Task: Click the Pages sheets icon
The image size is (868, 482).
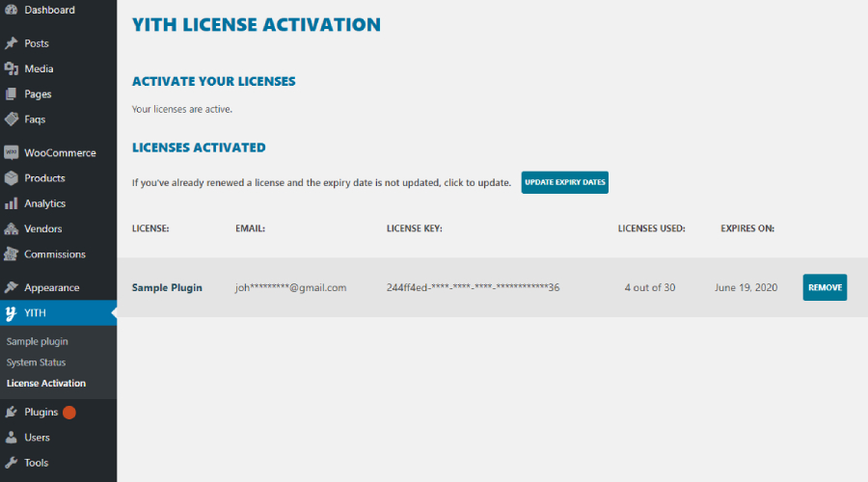Action: [x=11, y=94]
